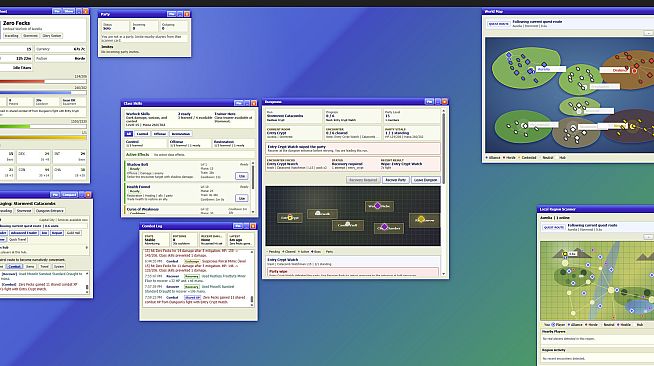Select the lower purple diamond dungeon room node
The width and height of the screenshot is (654, 366).
click(385, 228)
